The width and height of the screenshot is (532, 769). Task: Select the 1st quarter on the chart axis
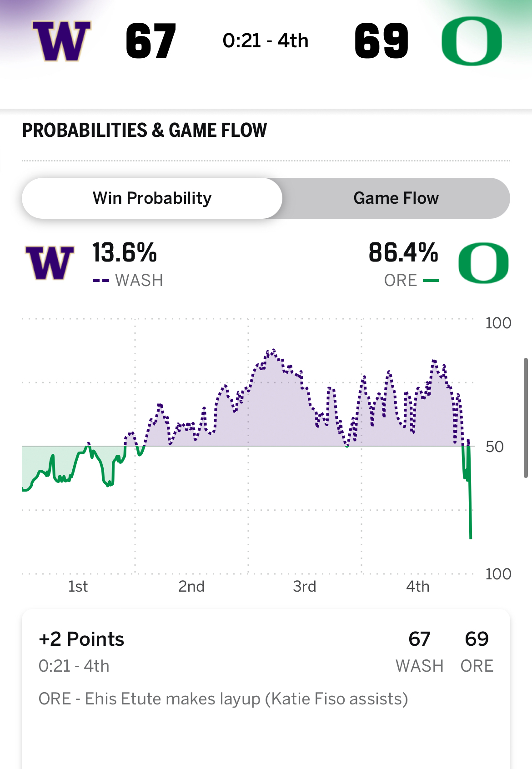click(x=78, y=587)
